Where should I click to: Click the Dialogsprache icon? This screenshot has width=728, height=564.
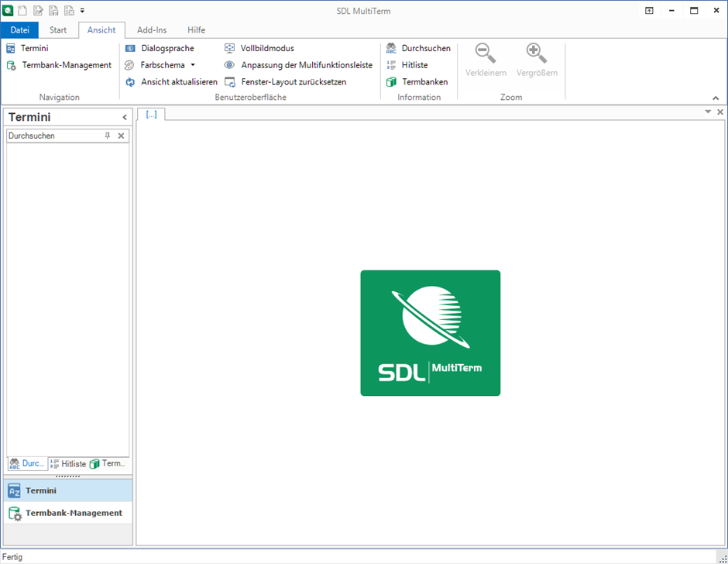130,48
